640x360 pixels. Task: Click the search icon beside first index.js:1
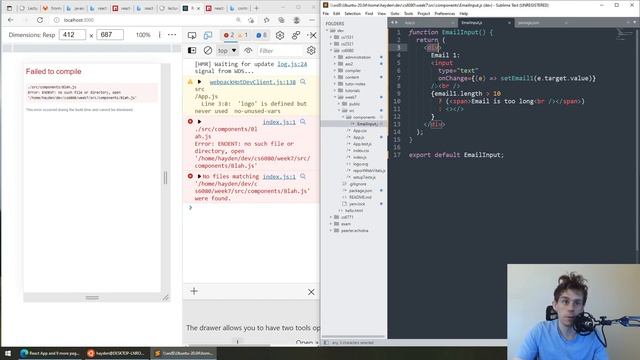tap(303, 122)
